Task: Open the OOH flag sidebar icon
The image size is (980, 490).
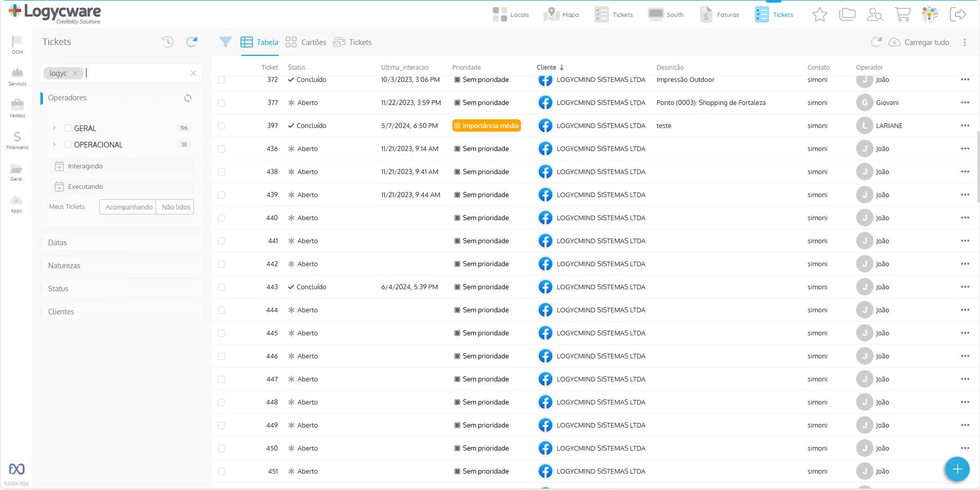Action: (17, 45)
